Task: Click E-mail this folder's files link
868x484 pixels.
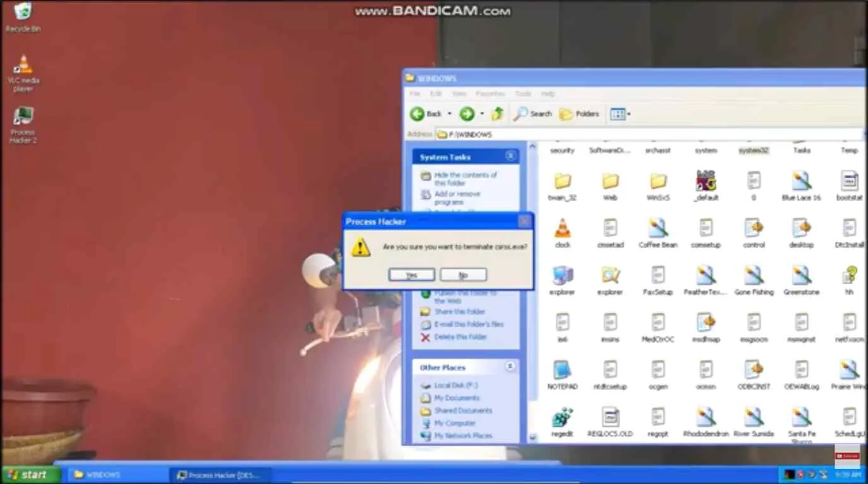Action: click(x=469, y=324)
